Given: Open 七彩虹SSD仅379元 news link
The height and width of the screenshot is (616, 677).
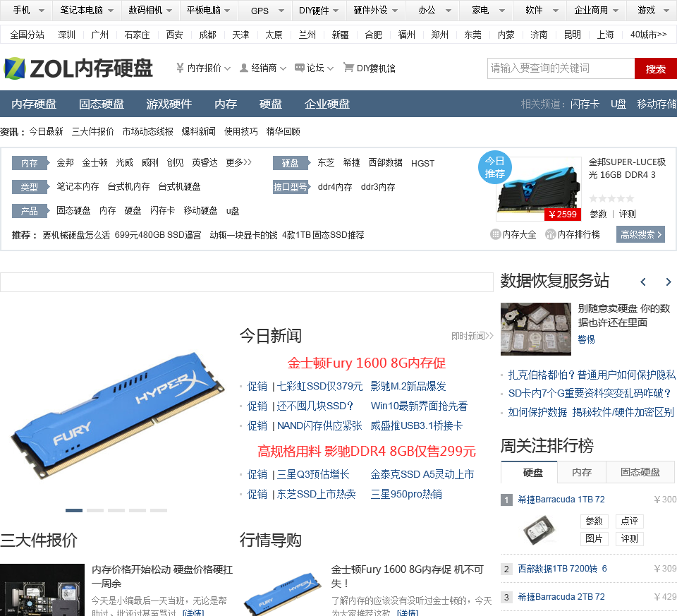Looking at the screenshot, I should click(x=319, y=386).
